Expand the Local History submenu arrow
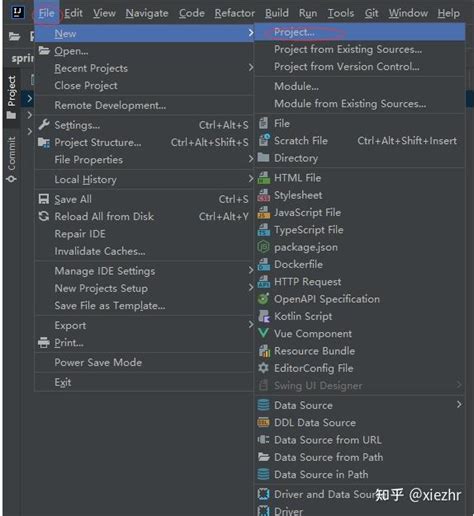 [x=251, y=179]
